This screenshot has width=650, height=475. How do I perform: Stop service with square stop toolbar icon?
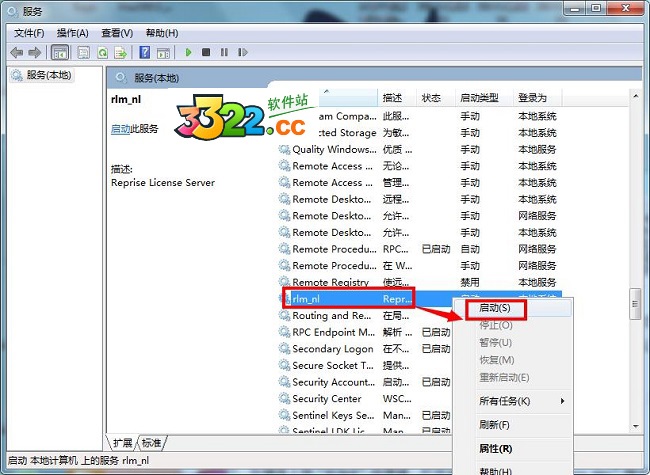pos(206,52)
